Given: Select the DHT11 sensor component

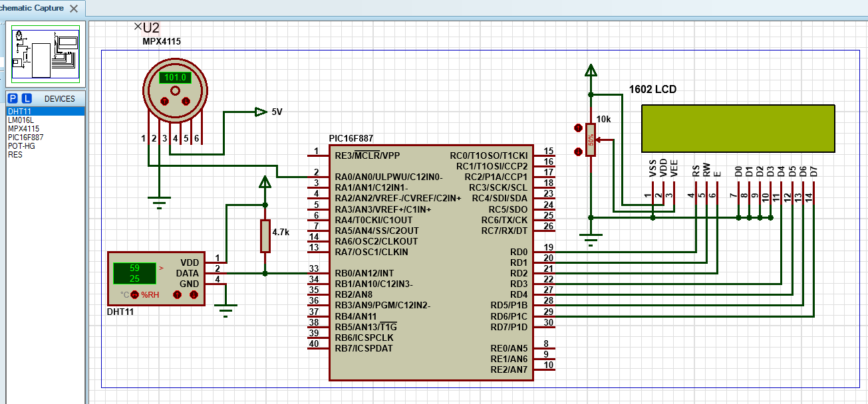Looking at the screenshot, I should coord(156,276).
